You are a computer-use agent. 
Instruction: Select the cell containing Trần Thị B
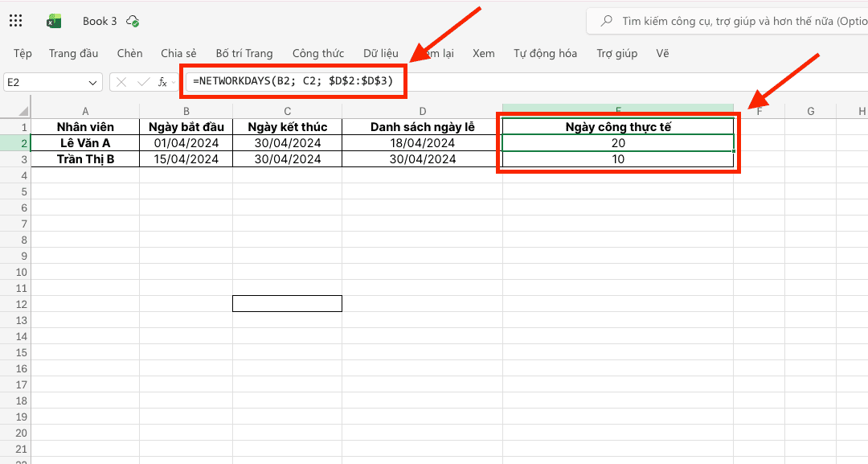[85, 159]
